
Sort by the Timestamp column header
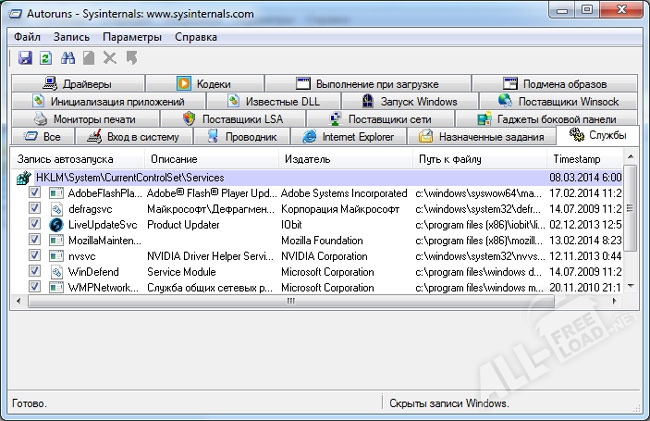pyautogui.click(x=577, y=159)
